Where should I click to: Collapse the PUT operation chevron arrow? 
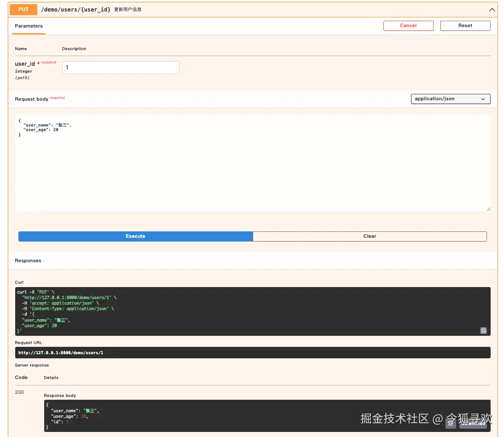coord(492,10)
